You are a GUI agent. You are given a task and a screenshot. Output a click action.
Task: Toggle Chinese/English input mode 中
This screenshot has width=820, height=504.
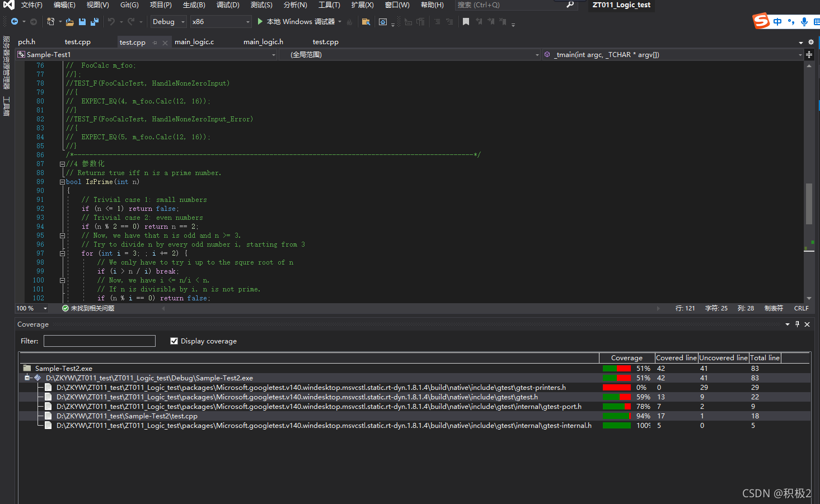pos(777,21)
